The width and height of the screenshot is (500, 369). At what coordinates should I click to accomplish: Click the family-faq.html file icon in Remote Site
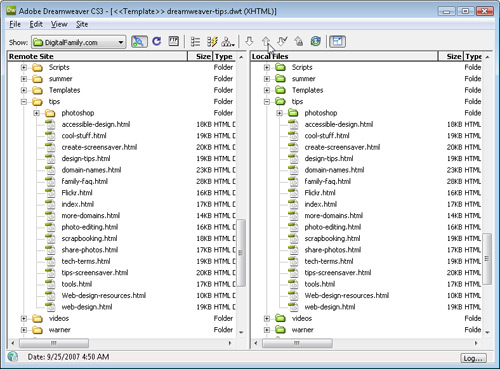click(50, 181)
